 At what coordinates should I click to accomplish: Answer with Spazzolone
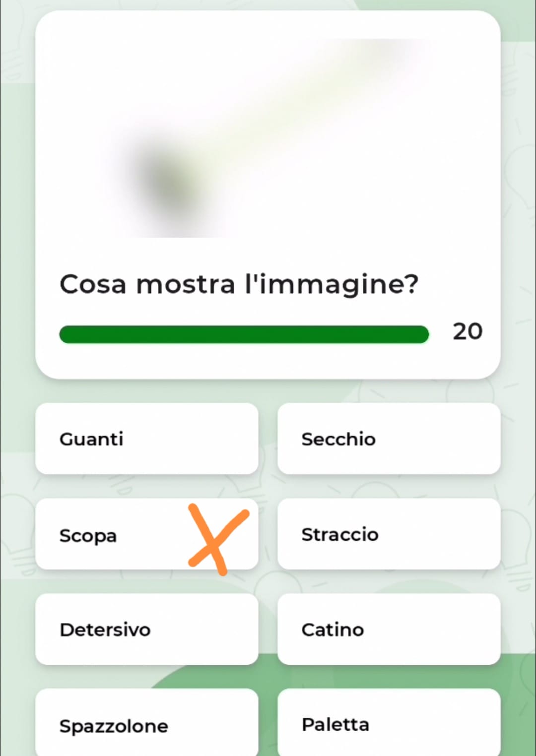147,723
